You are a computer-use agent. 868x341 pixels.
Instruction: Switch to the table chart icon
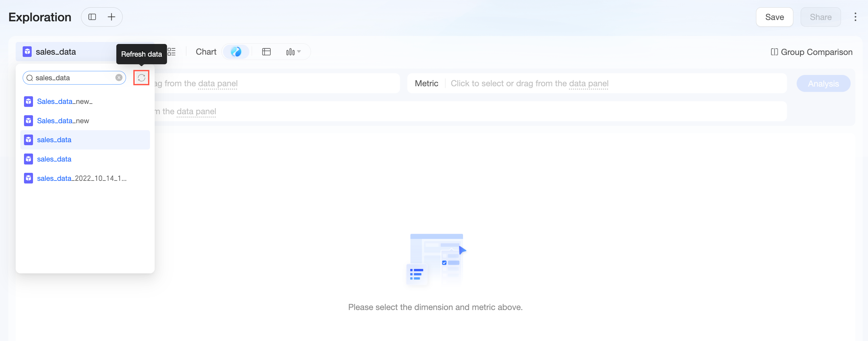[x=267, y=52]
